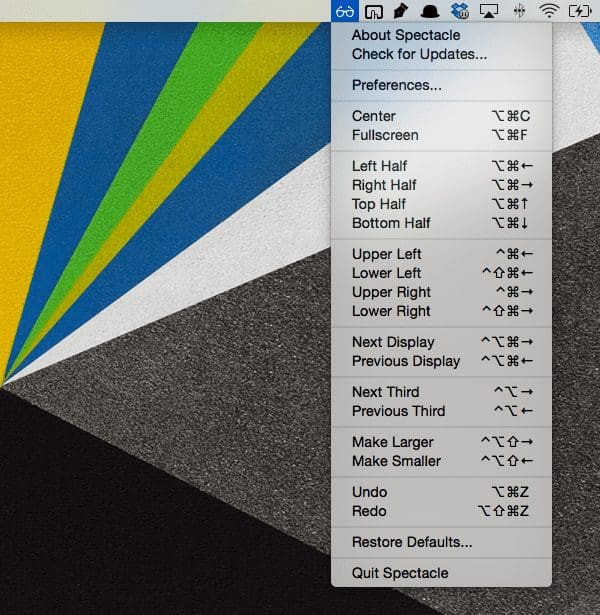The image size is (600, 615).
Task: Open Spectacle Preferences...
Action: point(441,85)
